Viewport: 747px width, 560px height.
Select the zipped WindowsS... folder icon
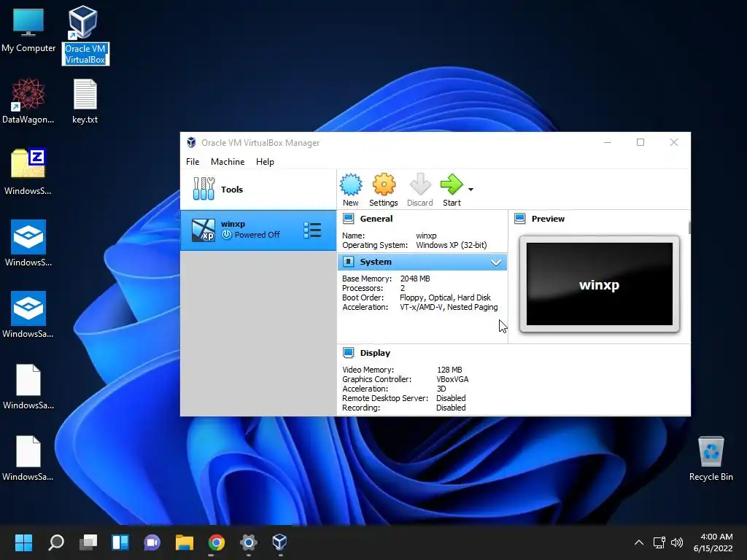pos(28,172)
